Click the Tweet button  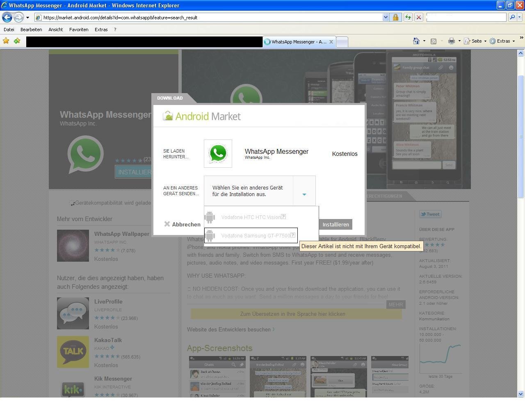pyautogui.click(x=430, y=214)
